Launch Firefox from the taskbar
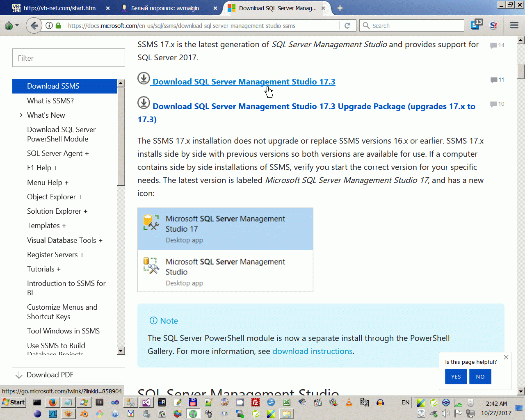This screenshot has width=525, height=420. click(52, 402)
